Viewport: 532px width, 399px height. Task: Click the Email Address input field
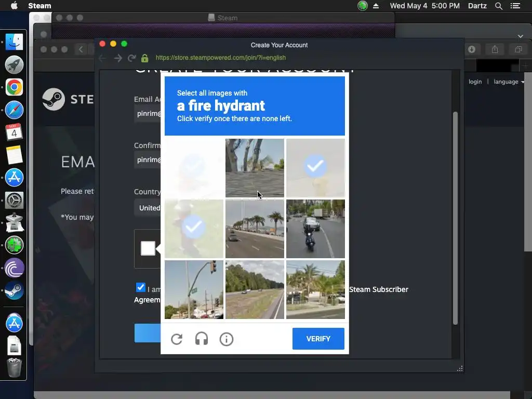tap(147, 114)
